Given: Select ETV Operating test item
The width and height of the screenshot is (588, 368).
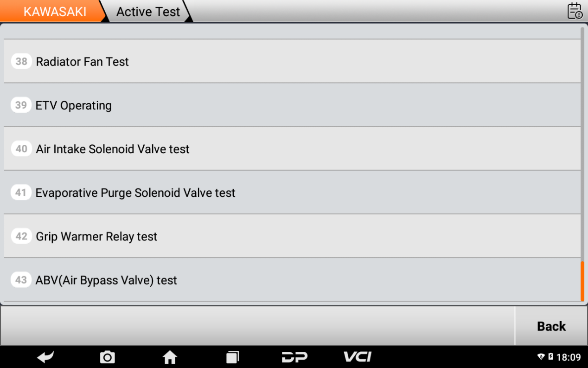Looking at the screenshot, I should [292, 105].
